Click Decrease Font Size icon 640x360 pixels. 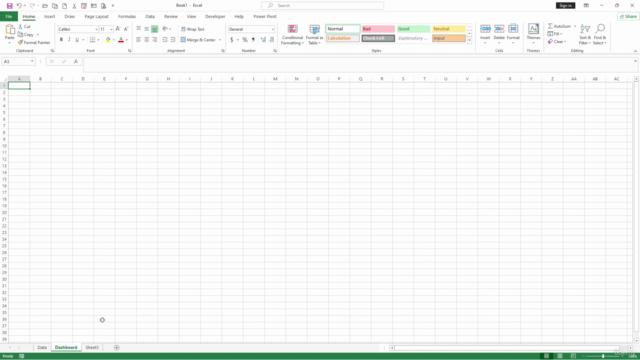pos(126,29)
